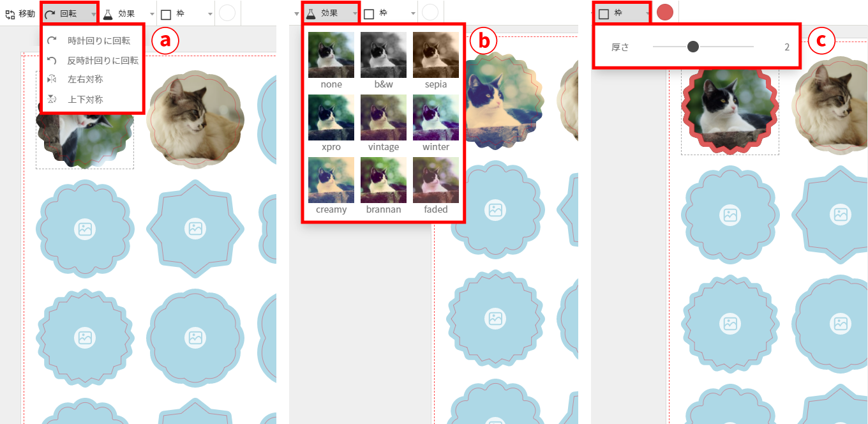The image size is (868, 424).
Task: Apply the b&w effect thumbnail
Action: [x=384, y=56]
